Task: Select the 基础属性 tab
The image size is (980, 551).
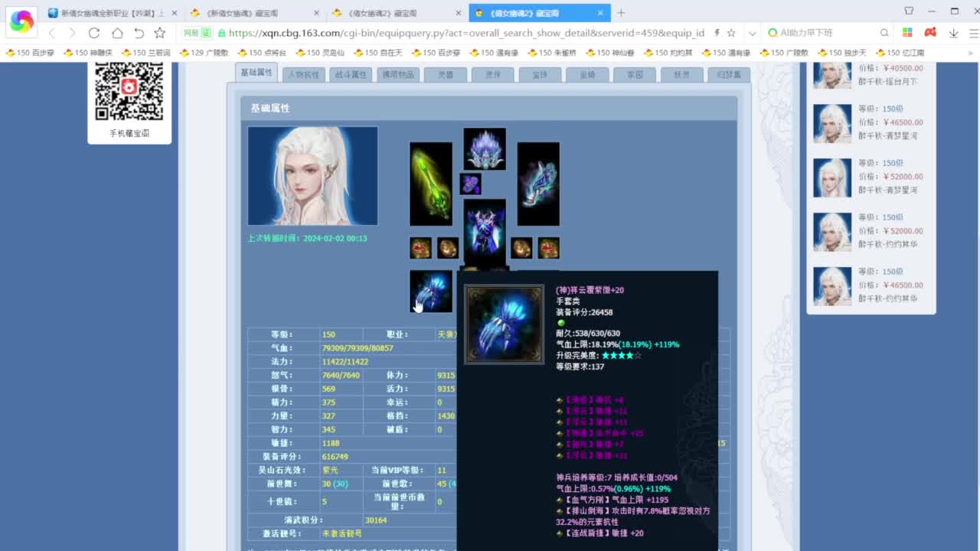Action: (x=256, y=73)
